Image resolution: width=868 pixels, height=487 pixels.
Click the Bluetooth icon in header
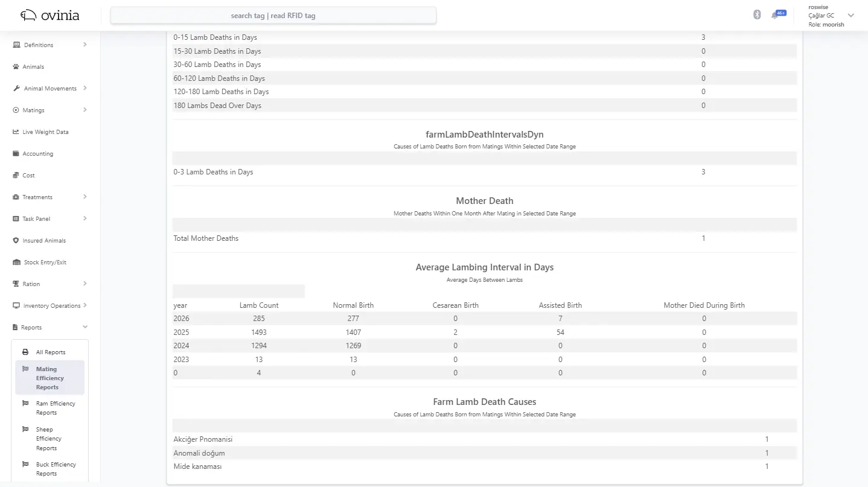point(757,15)
